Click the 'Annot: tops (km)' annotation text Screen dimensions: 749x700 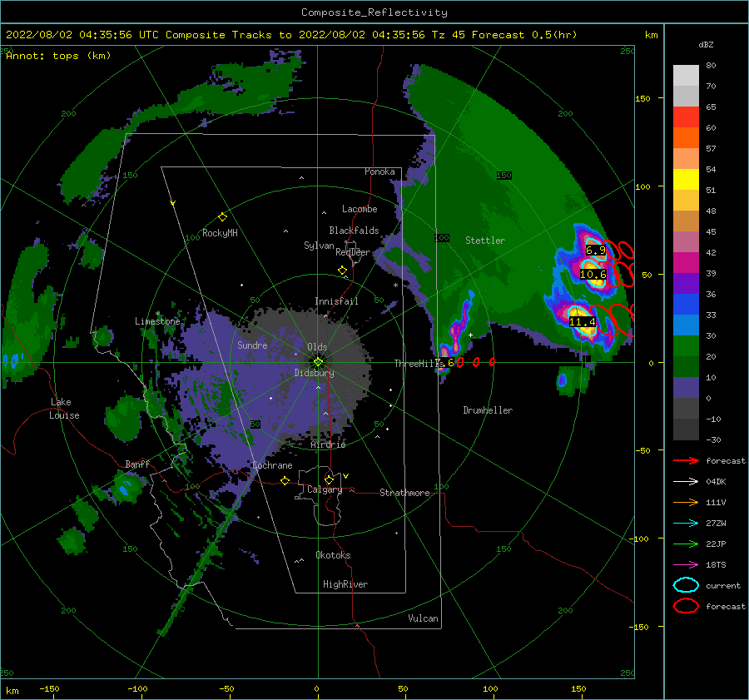coord(58,56)
